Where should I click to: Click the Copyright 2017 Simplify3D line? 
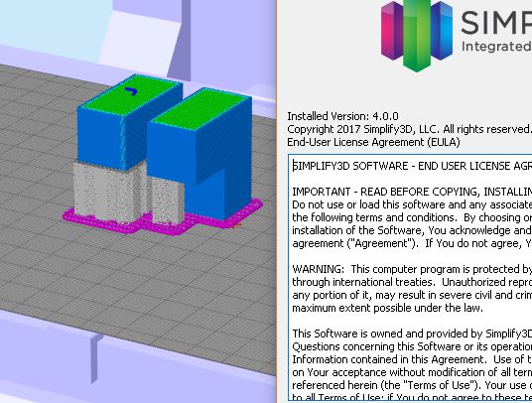point(409,129)
